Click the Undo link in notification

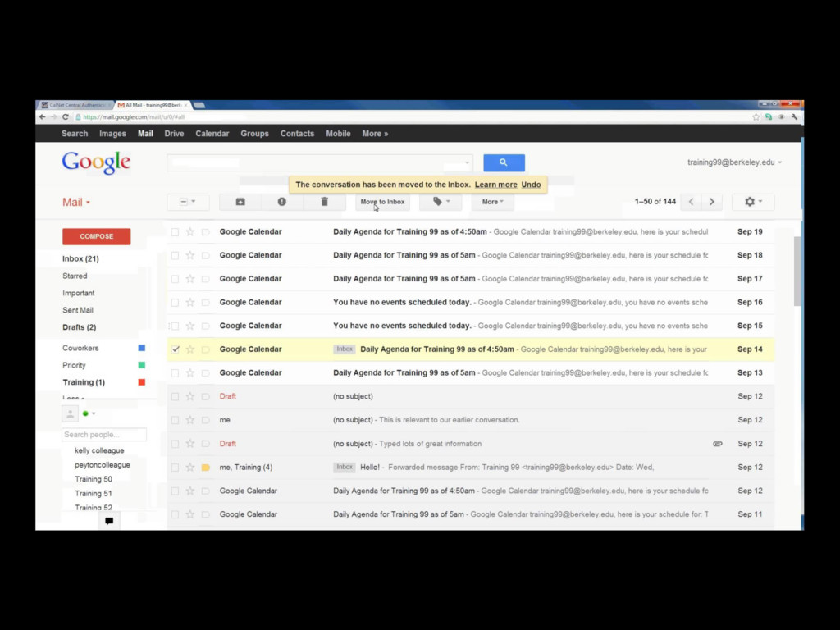[531, 185]
